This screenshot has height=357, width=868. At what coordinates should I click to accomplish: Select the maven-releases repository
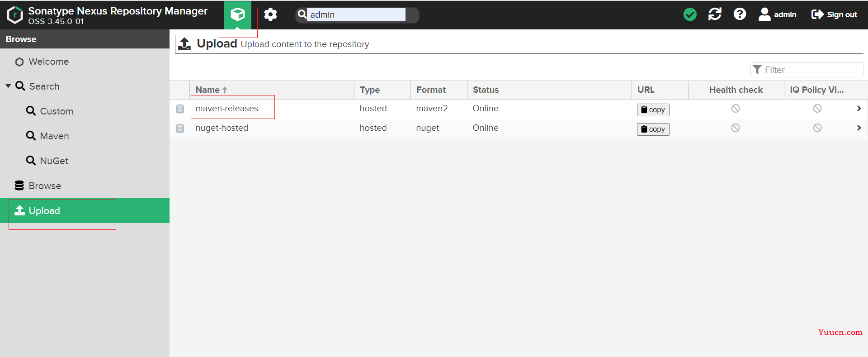227,109
